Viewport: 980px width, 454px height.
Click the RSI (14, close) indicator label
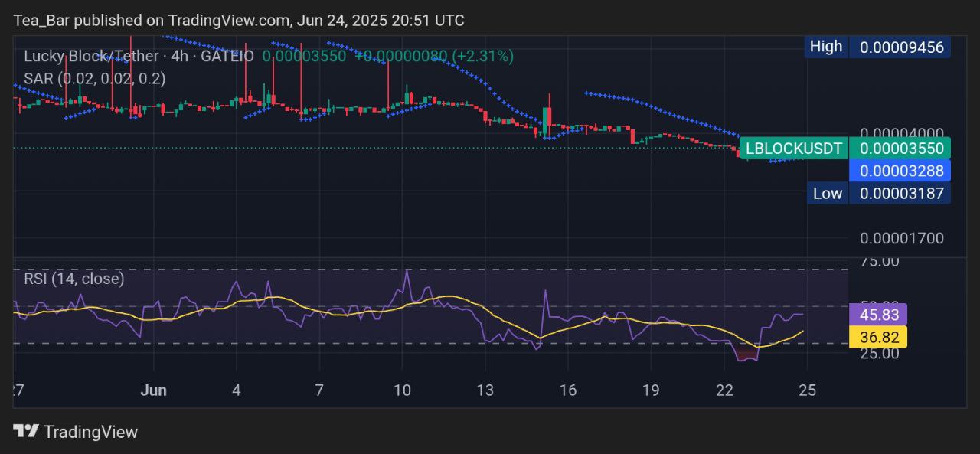73,279
